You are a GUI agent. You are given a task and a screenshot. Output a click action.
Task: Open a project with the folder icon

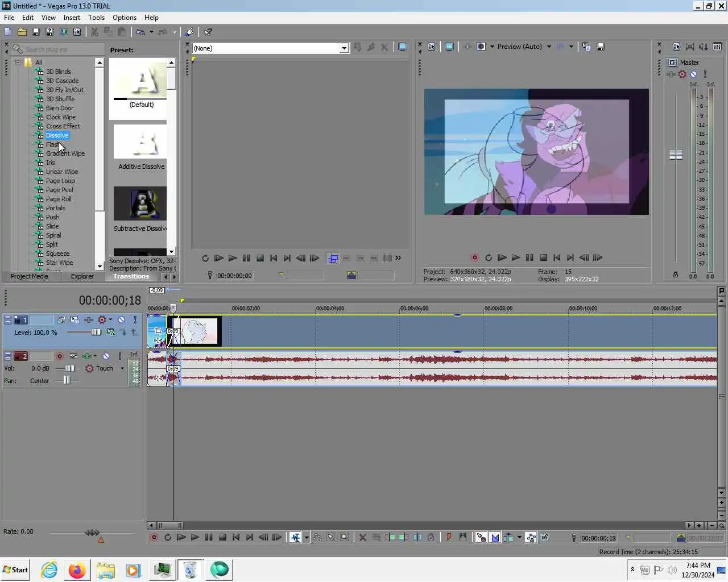[x=22, y=32]
